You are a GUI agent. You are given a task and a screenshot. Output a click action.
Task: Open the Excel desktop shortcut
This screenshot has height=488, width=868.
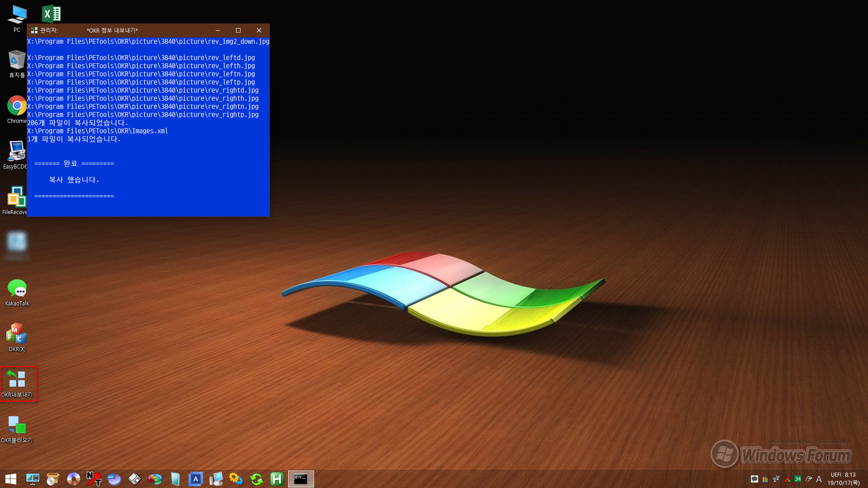point(51,14)
